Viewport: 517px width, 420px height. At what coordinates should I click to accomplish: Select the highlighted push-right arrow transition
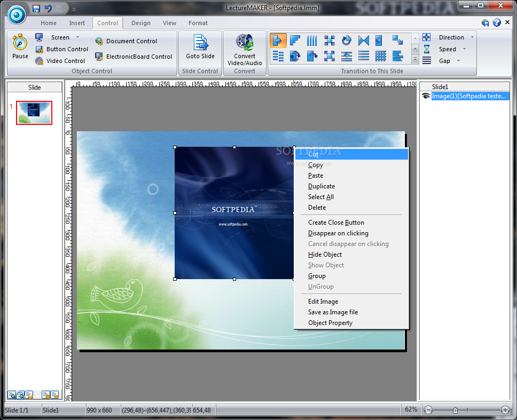pyautogui.click(x=278, y=41)
